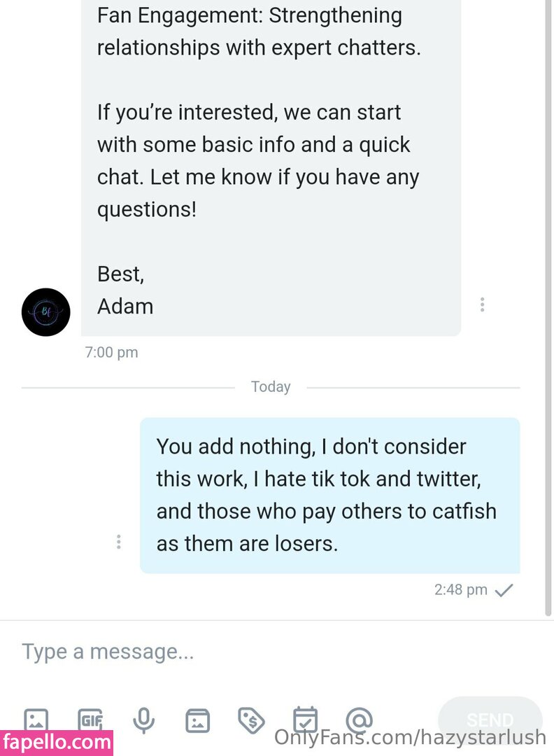Click the OnlyFans.com/hazystarlush watermark text
The height and width of the screenshot is (756, 554).
(x=410, y=737)
